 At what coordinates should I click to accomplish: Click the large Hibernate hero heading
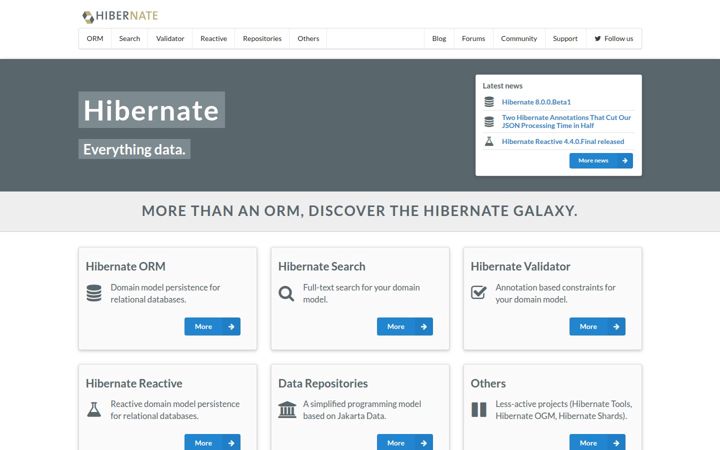pos(152,110)
